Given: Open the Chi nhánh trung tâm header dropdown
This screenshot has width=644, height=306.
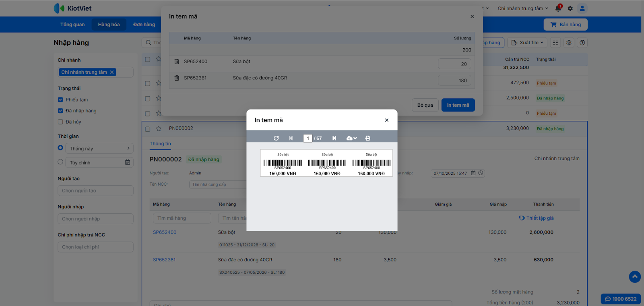Looking at the screenshot, I should tap(523, 8).
